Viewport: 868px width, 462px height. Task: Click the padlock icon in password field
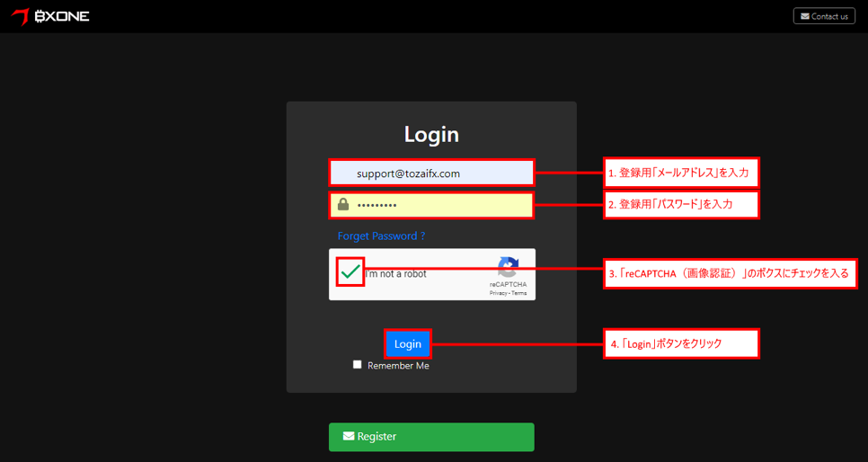click(x=343, y=205)
